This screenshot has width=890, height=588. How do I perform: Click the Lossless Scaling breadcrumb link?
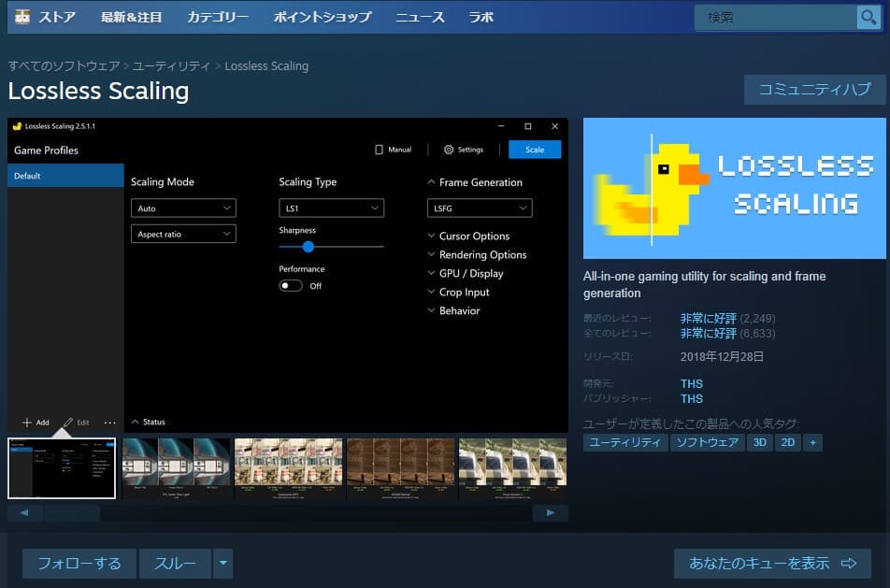pos(266,65)
